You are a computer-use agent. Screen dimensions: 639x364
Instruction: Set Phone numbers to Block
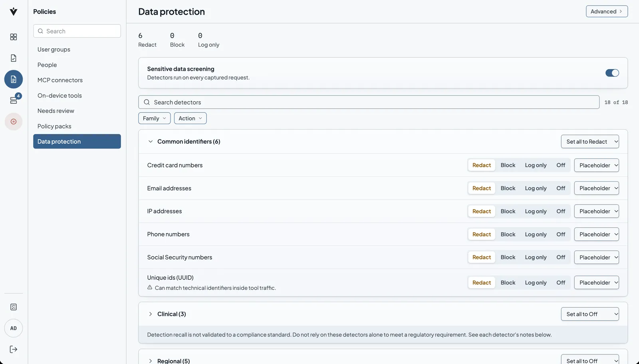(x=508, y=234)
